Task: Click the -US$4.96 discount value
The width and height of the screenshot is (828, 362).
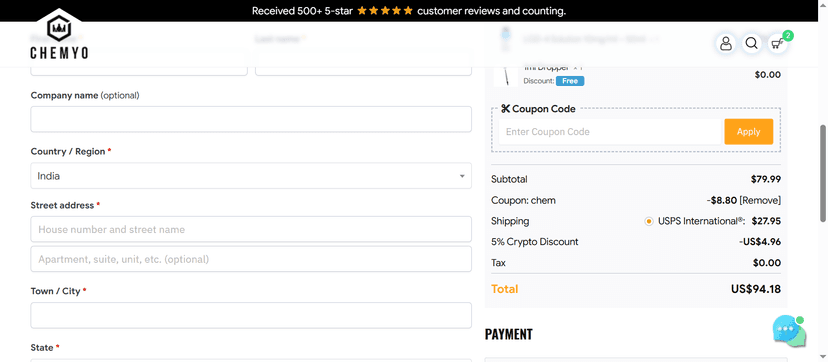Action: [760, 242]
